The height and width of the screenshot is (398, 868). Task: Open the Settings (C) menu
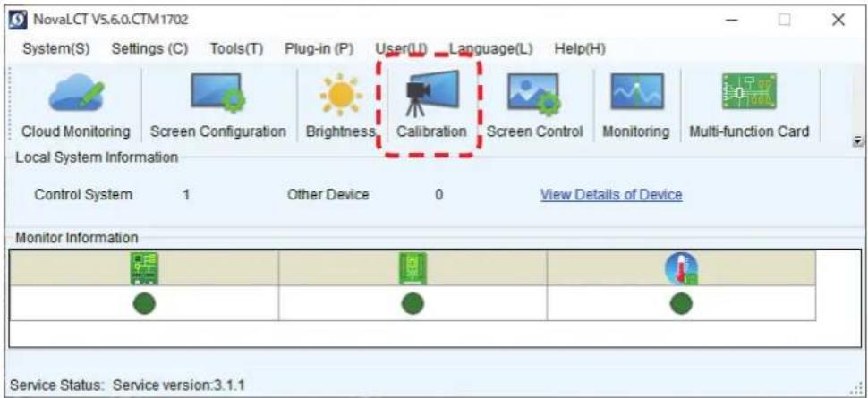(x=150, y=48)
